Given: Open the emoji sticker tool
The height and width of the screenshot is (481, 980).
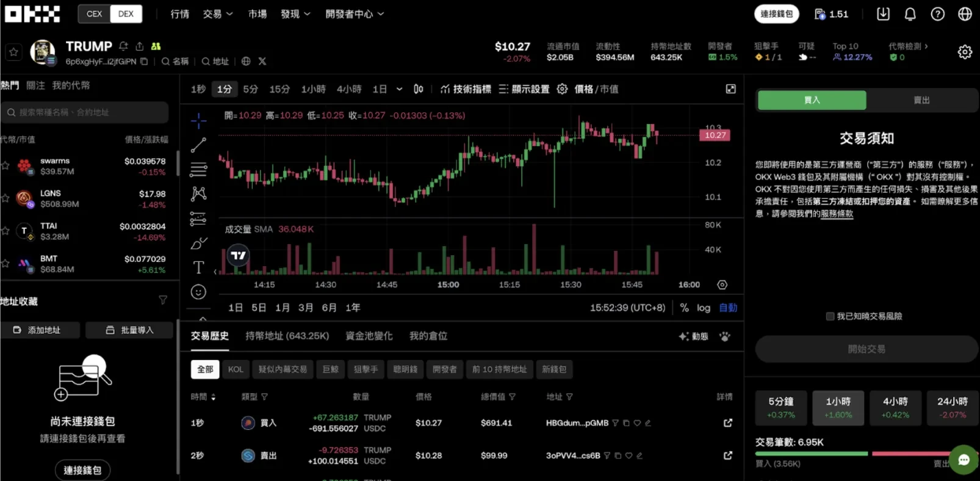Looking at the screenshot, I should click(x=198, y=292).
